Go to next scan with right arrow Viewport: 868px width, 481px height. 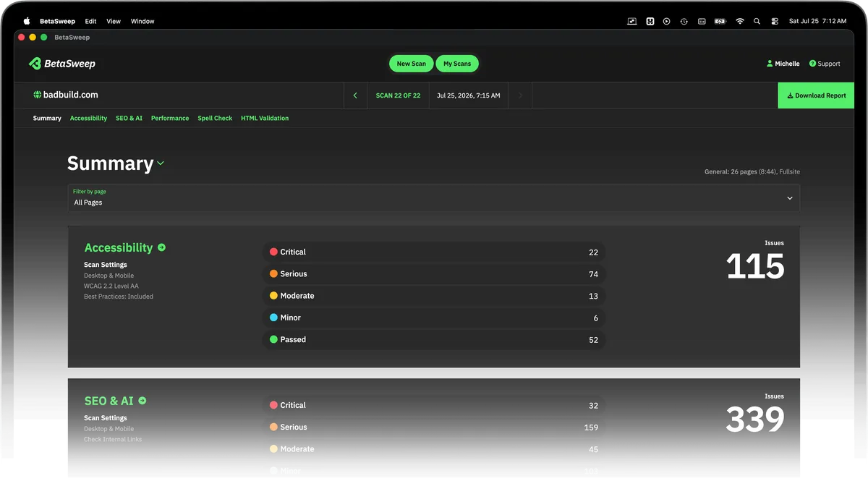click(x=520, y=95)
